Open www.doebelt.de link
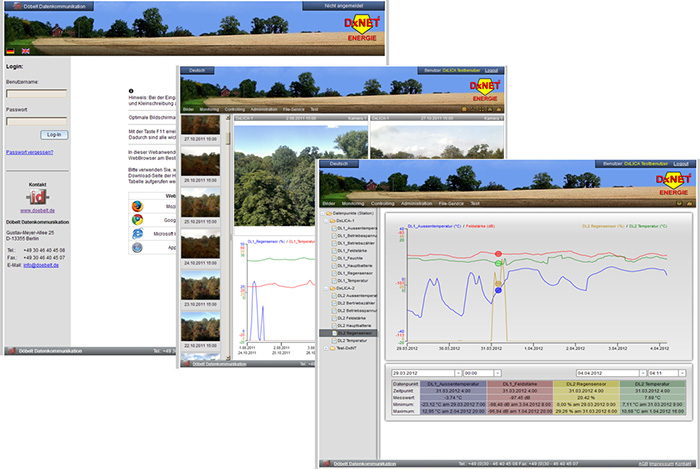 pos(38,210)
